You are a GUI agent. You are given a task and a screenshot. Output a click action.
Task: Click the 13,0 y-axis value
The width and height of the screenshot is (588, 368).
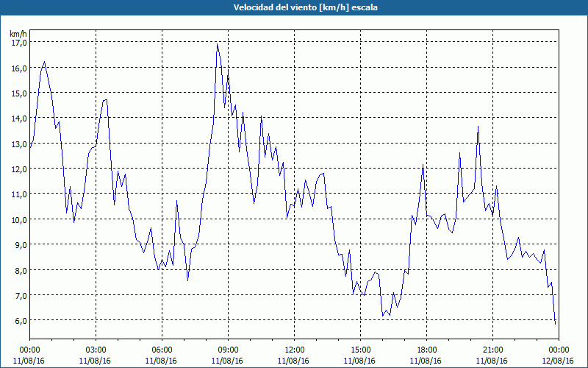click(x=19, y=144)
